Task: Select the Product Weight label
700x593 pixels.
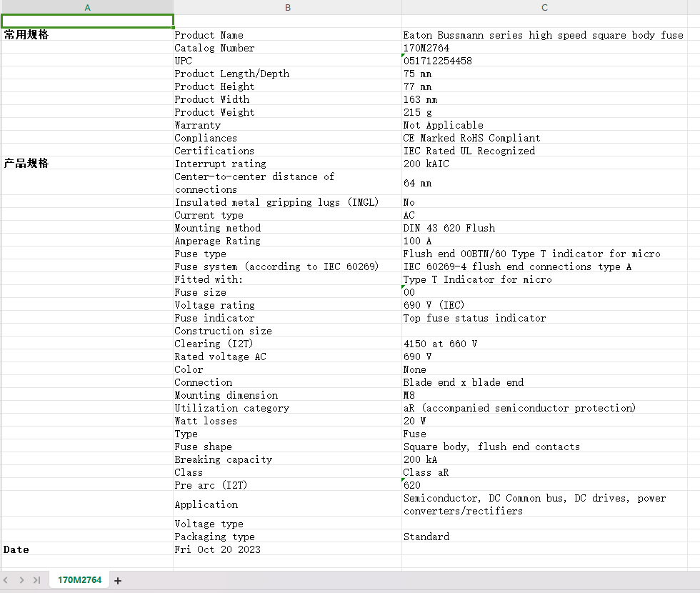Action: (287, 112)
